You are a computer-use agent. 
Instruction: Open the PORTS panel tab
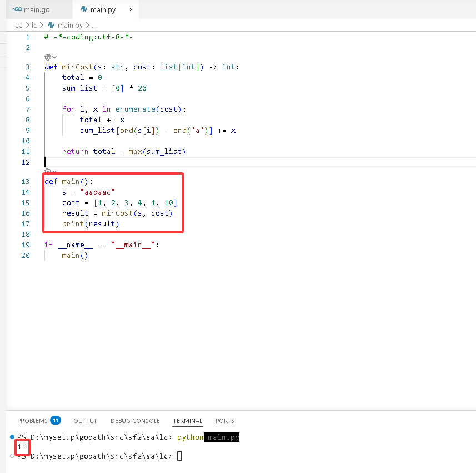click(224, 421)
